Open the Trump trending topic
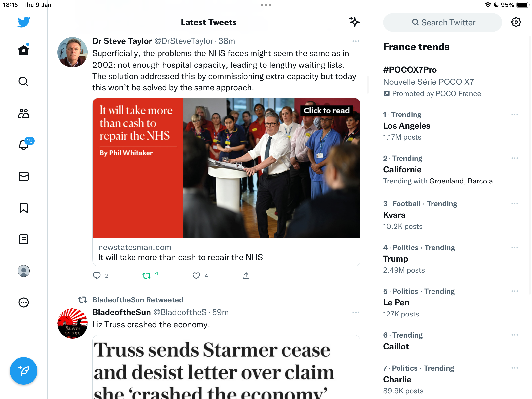The width and height of the screenshot is (532, 399). click(x=451, y=259)
